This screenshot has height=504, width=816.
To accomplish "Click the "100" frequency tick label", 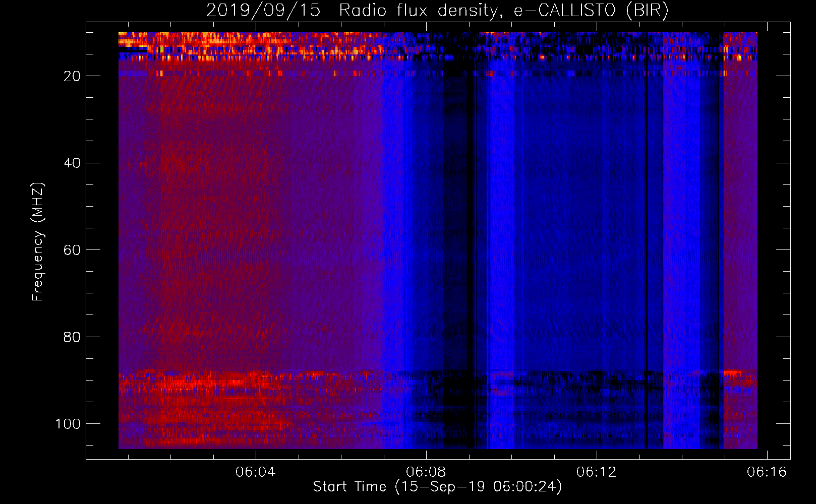I will click(x=68, y=424).
